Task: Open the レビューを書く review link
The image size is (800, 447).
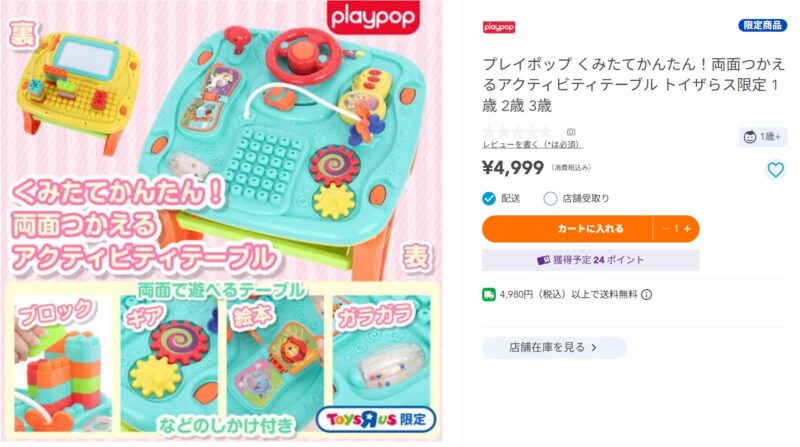Action: [533, 145]
